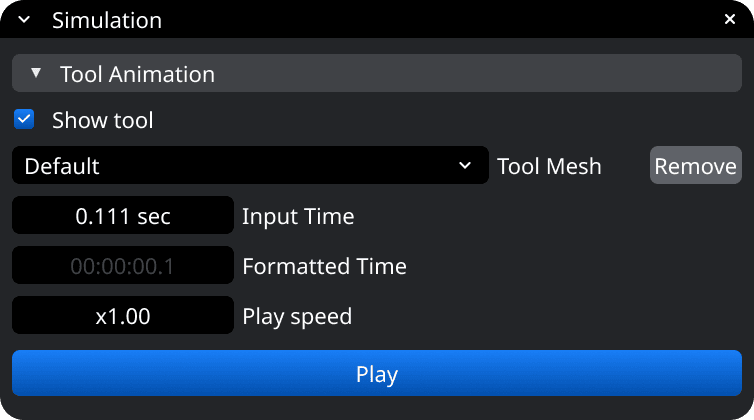This screenshot has height=420, width=754.
Task: Collapse the Tool Animation disclosure triangle
Action: coord(36,74)
